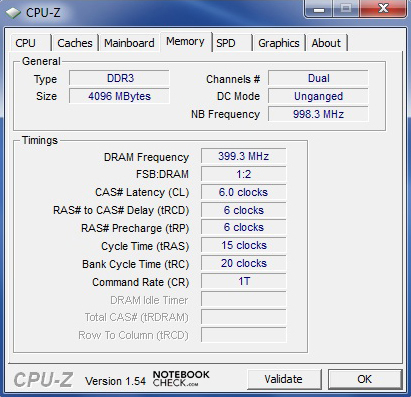Click the OK button
Viewport: 411px width, 397px height.
coord(365,379)
